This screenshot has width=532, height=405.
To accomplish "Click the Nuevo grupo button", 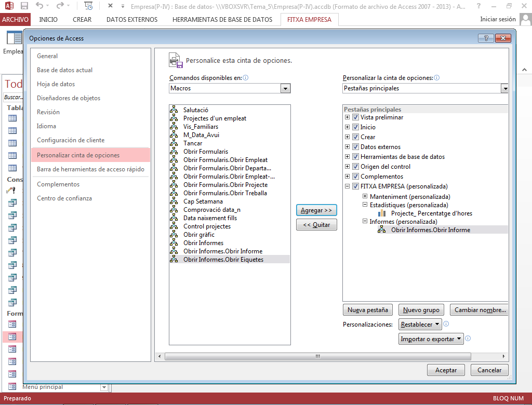I will tap(421, 309).
